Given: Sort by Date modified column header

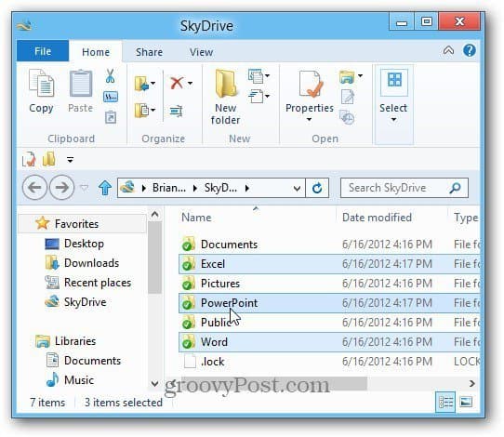Looking at the screenshot, I should (x=377, y=218).
